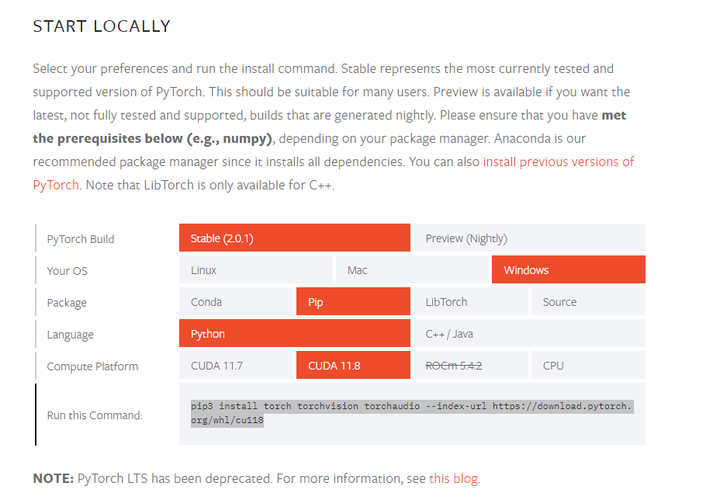
Task: Click the PyTorch Build row label
Action: coord(81,239)
